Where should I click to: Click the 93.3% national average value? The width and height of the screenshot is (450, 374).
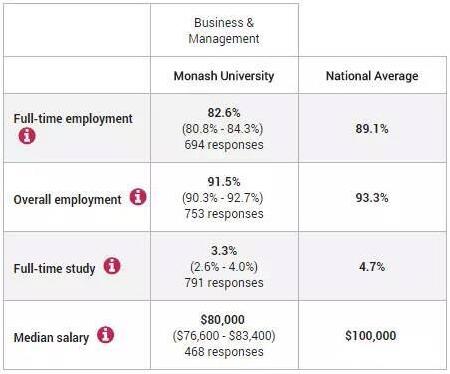click(372, 198)
